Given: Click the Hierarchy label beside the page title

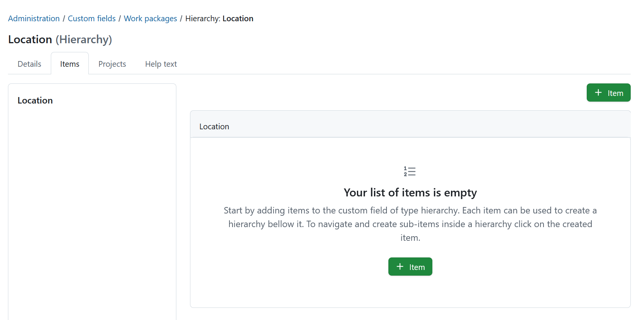Looking at the screenshot, I should tap(84, 39).
